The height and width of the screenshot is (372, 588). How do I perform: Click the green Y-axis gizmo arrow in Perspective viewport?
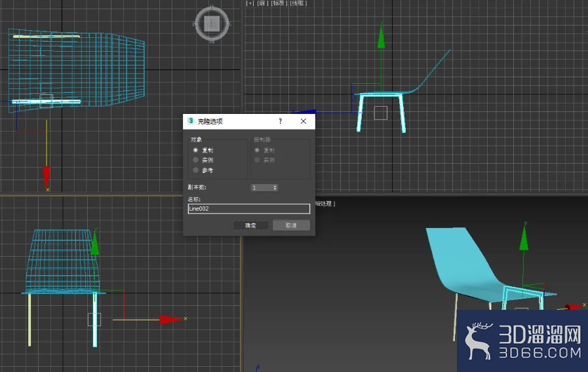click(x=524, y=239)
